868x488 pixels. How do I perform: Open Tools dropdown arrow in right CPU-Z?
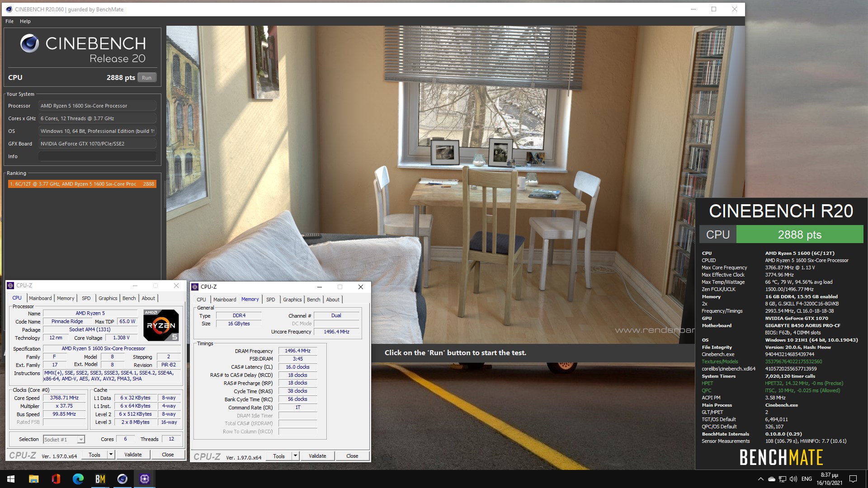click(295, 456)
